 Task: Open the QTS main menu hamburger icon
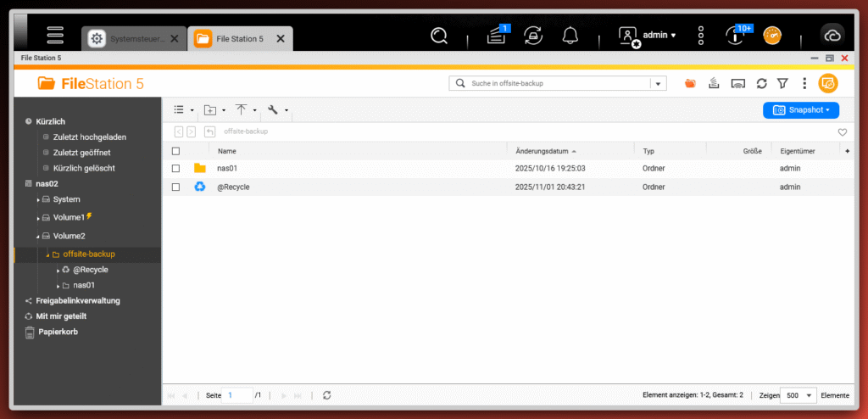(x=55, y=36)
